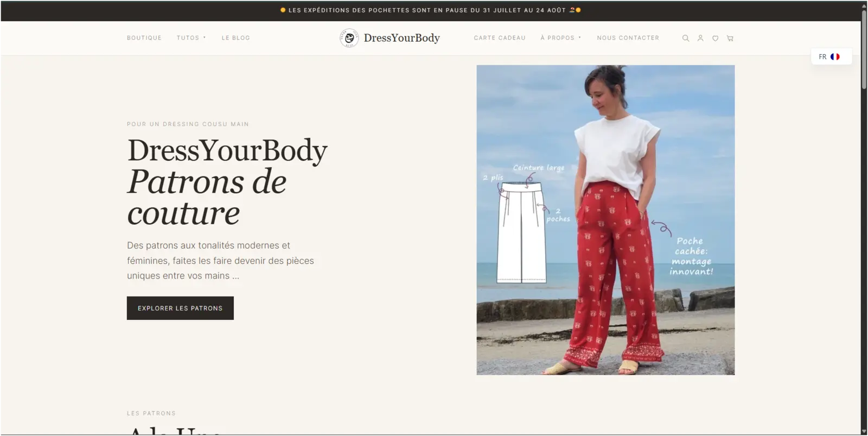View the wishlist heart icon

(715, 38)
